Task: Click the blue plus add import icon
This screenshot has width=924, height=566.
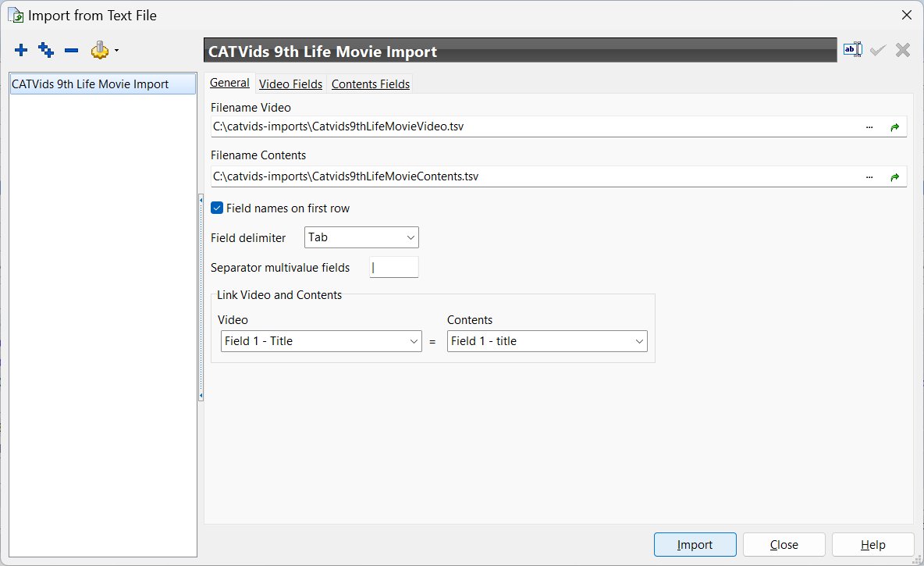Action: (x=21, y=50)
